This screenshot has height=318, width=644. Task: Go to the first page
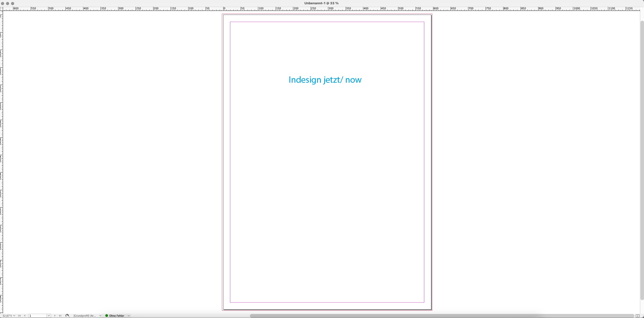point(19,316)
